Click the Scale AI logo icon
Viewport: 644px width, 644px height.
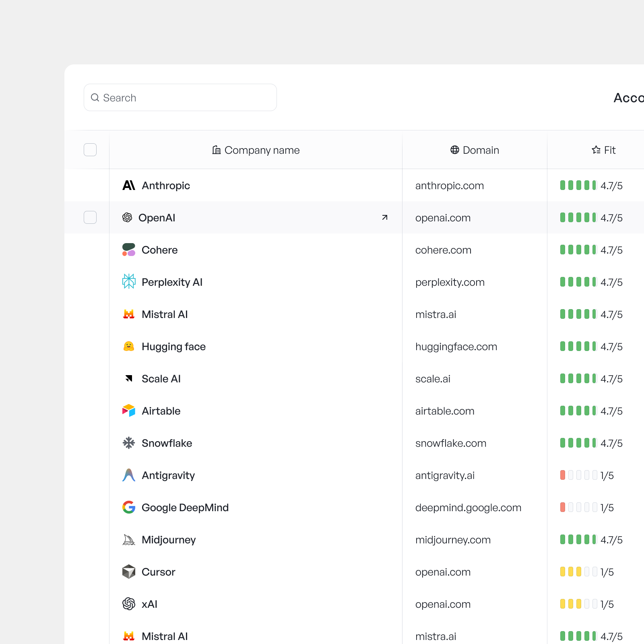point(129,378)
